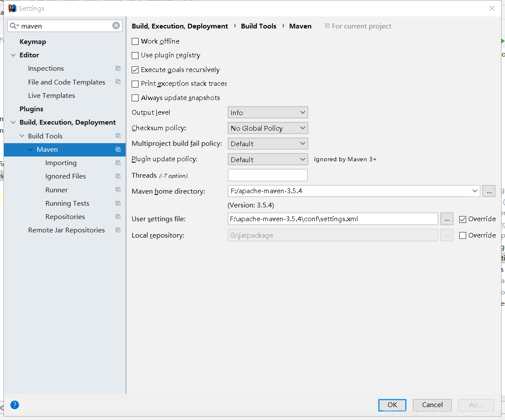Image resolution: width=505 pixels, height=420 pixels.
Task: Collapse the Editor tree node
Action: click(x=13, y=55)
